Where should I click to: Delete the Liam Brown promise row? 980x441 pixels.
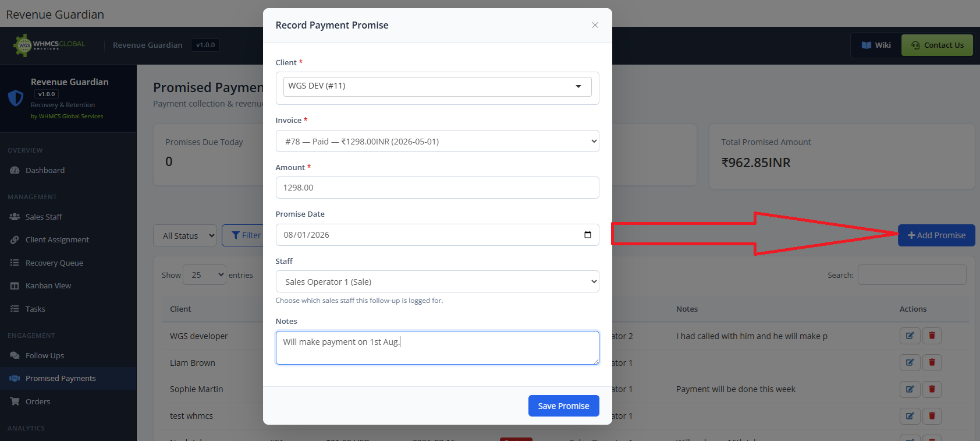[x=932, y=362]
